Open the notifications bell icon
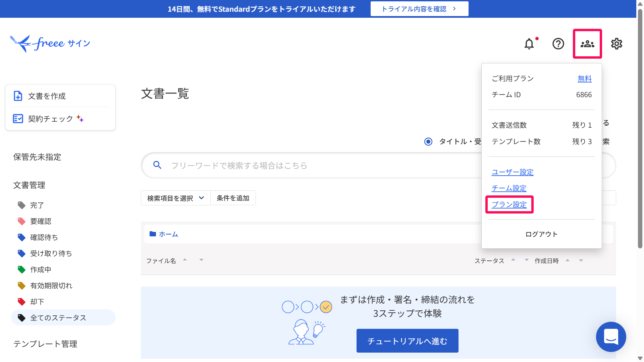This screenshot has width=644, height=362. coord(529,44)
